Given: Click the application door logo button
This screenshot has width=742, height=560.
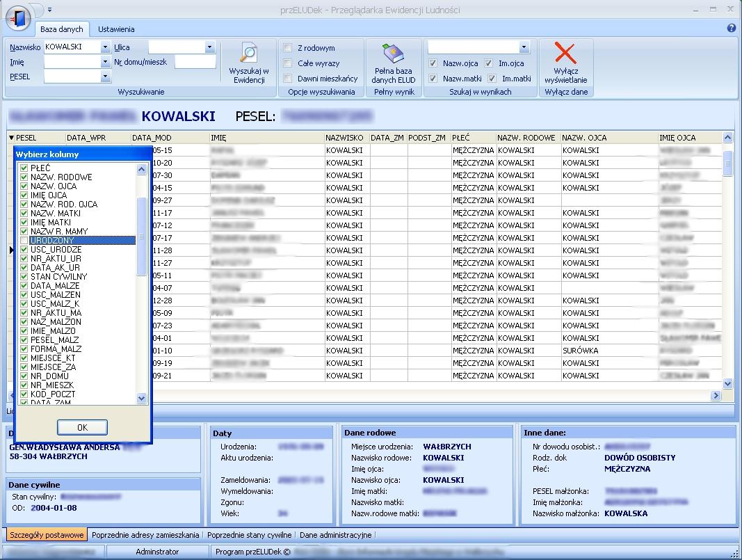Looking at the screenshot, I should point(19,19).
